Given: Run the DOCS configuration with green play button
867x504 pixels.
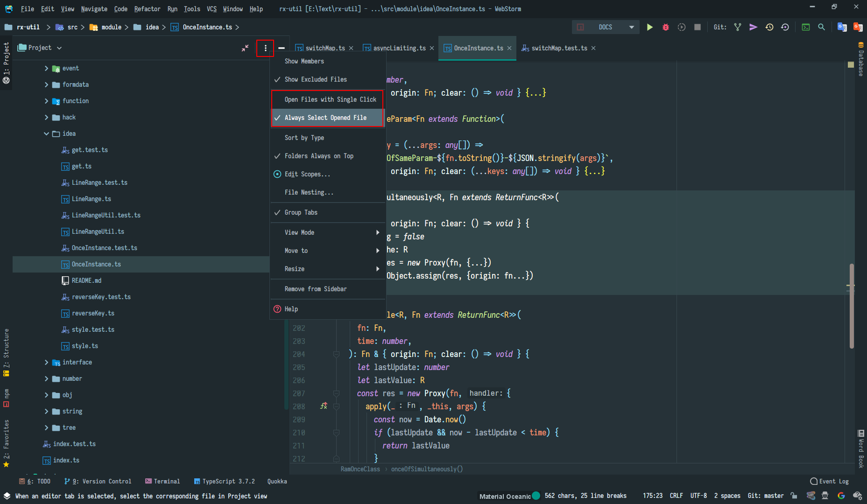Looking at the screenshot, I should (x=649, y=27).
